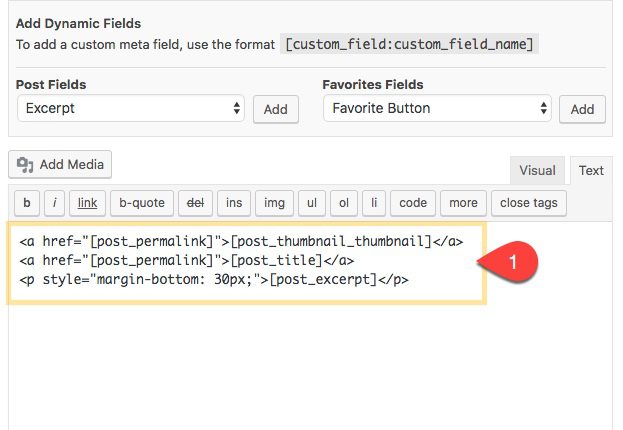Insert a more tag
The image size is (623, 430).
(463, 203)
